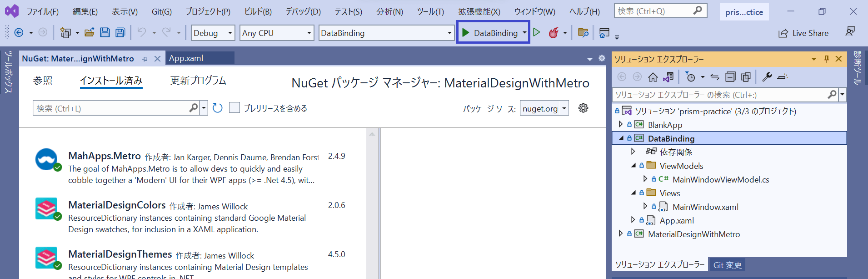Open the 診断ツール side panel
Screen dimensions: 868x279
click(858, 67)
